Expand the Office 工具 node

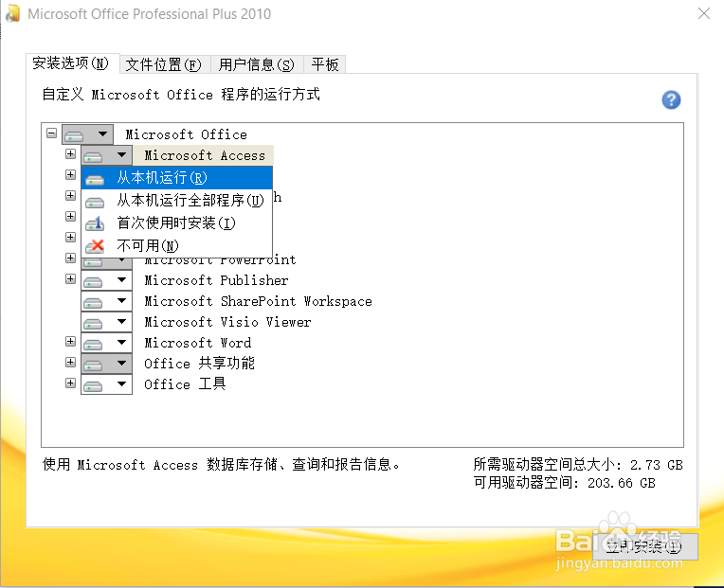70,383
